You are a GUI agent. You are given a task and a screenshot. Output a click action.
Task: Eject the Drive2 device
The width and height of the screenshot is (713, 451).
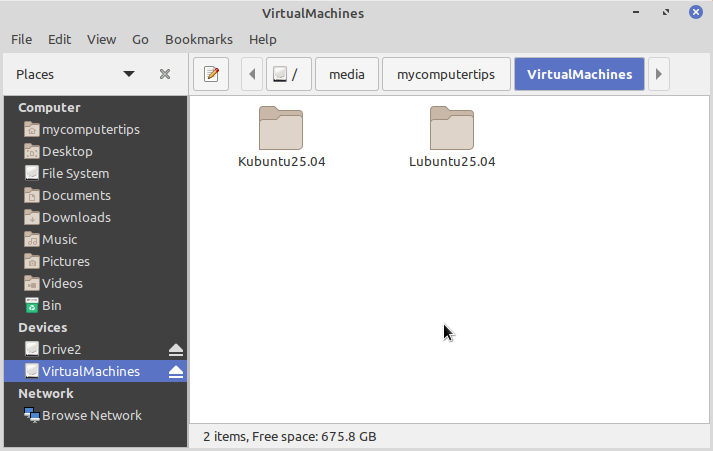click(x=176, y=349)
